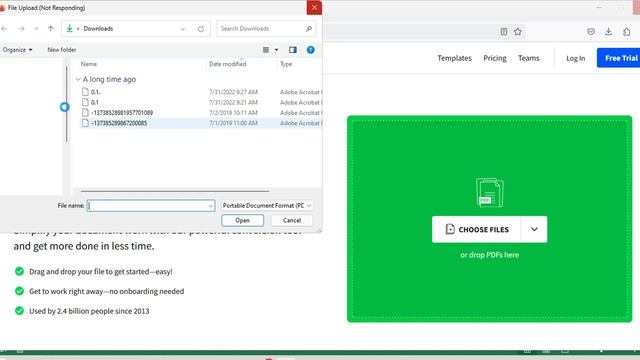Click date 7/2/2019 10:11 AM cell
This screenshot has height=360, width=640.
click(233, 113)
